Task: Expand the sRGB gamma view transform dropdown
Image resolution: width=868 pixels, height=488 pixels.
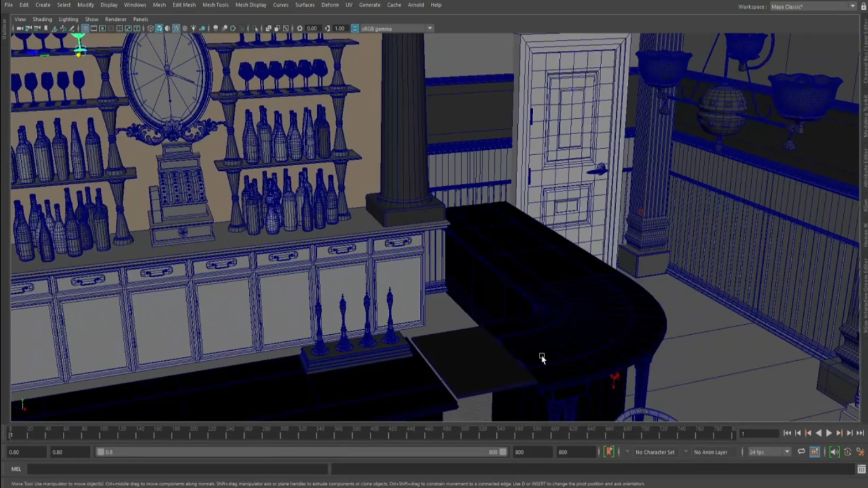Action: pyautogui.click(x=430, y=29)
